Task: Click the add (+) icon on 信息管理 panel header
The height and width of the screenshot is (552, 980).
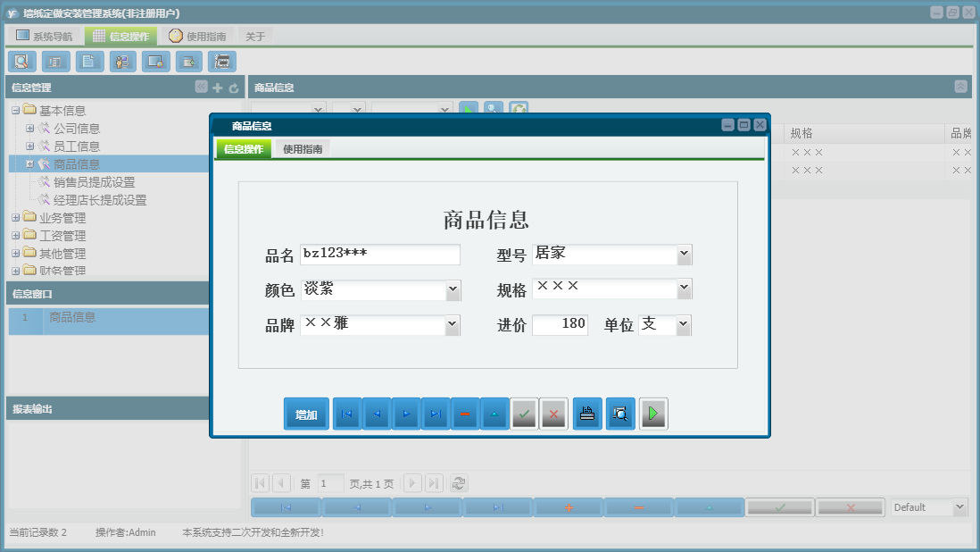Action: coord(217,87)
